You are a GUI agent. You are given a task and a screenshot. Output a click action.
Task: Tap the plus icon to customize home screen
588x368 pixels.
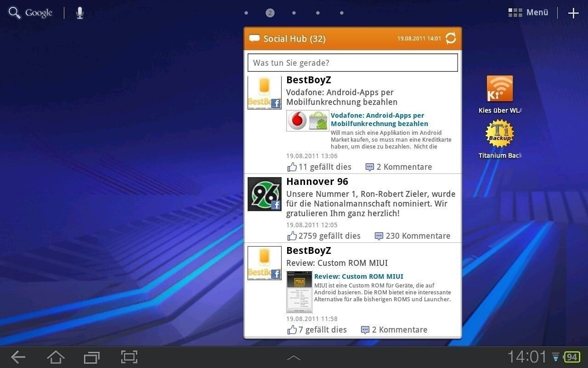(573, 13)
